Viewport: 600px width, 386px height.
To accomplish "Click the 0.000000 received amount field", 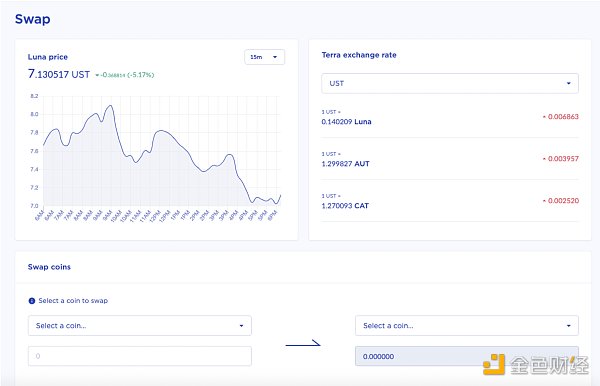I will pos(467,356).
